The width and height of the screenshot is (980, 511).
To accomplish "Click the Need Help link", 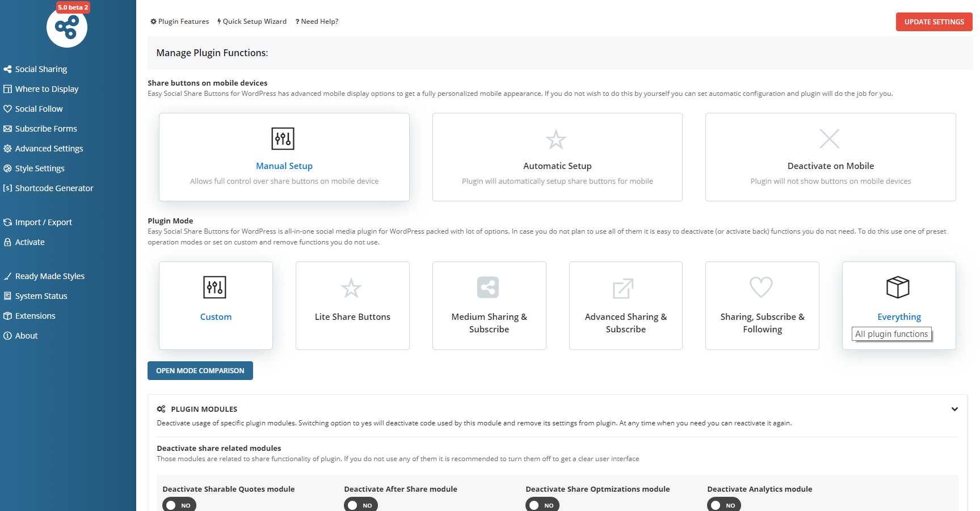I will pyautogui.click(x=316, y=21).
